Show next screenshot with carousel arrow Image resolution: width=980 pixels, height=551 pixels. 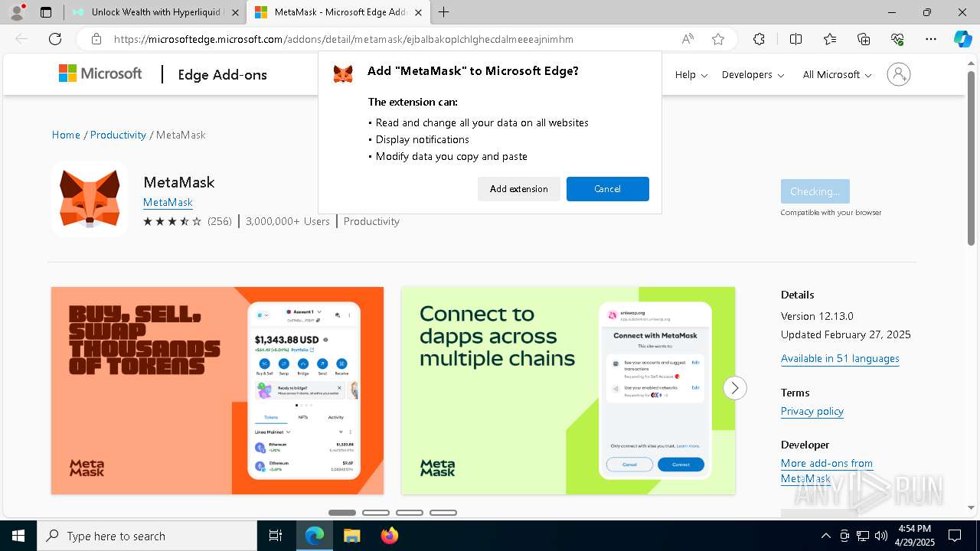(x=735, y=388)
